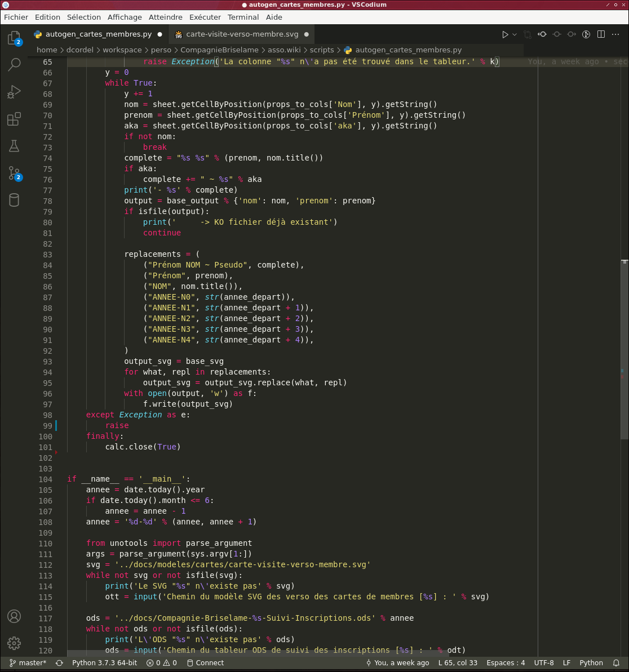Viewport: 629px width, 672px height.
Task: Go to previous change circle-arrow icon
Action: click(542, 34)
